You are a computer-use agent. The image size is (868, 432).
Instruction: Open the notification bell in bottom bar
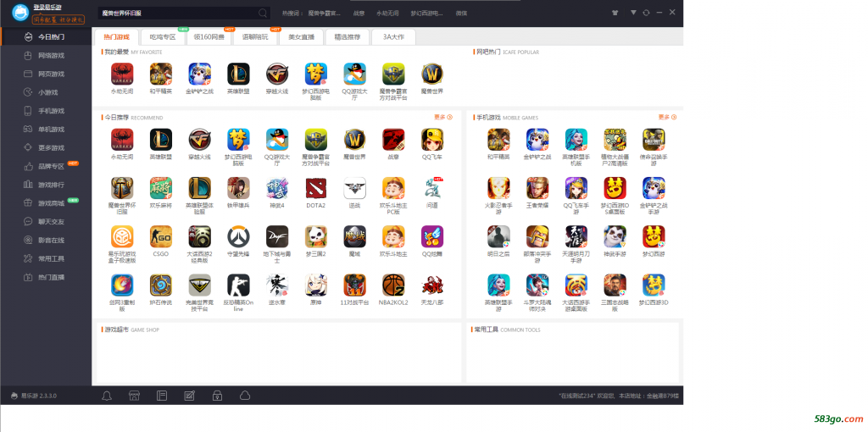[107, 396]
